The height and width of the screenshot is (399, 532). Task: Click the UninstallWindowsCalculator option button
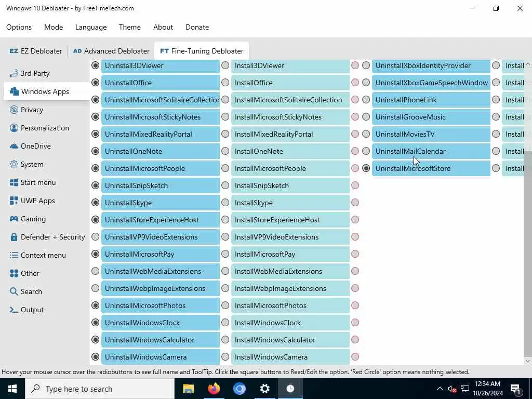point(161,340)
